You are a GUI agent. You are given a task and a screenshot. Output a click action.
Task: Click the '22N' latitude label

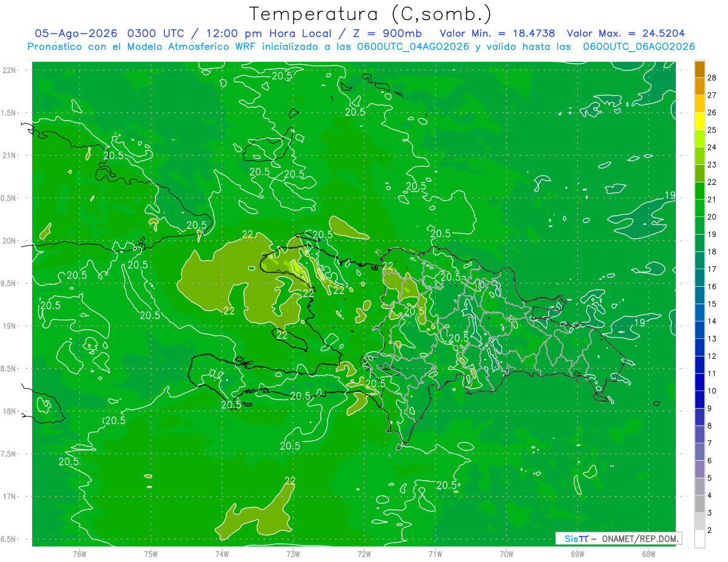(x=9, y=70)
